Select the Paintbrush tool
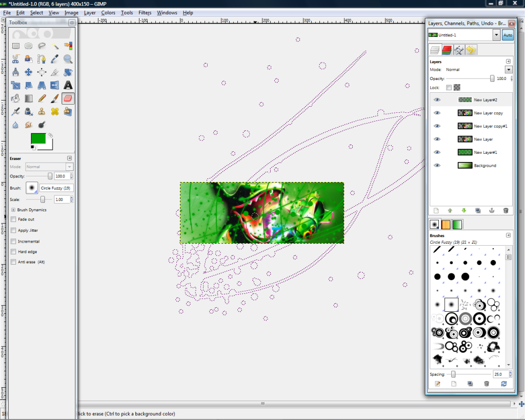525x420 pixels. pyautogui.click(x=55, y=98)
